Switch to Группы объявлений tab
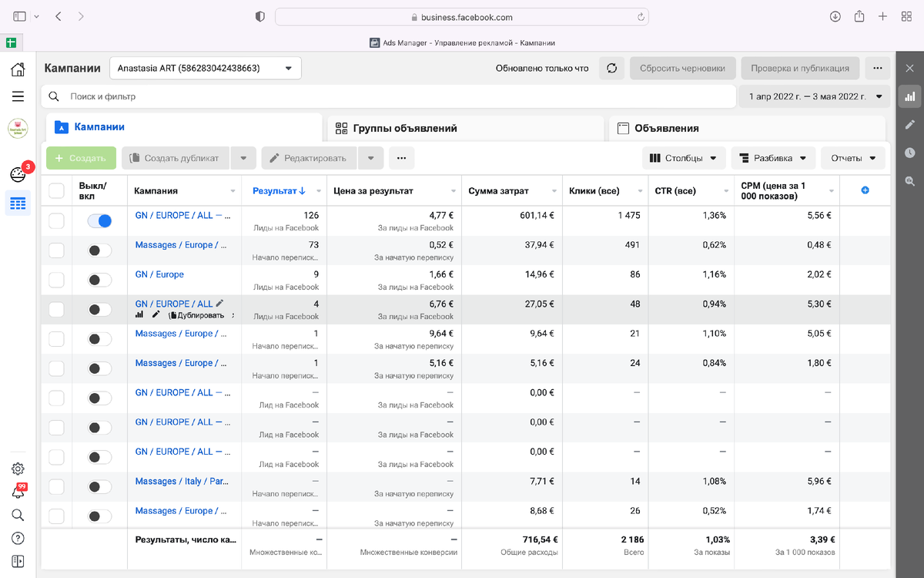This screenshot has width=924, height=578. tap(465, 128)
